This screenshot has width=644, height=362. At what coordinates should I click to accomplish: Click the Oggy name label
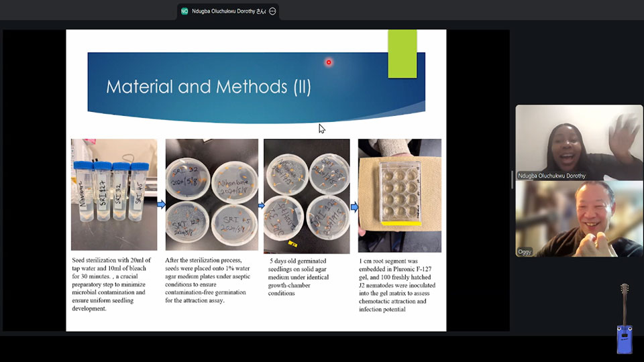coord(525,252)
